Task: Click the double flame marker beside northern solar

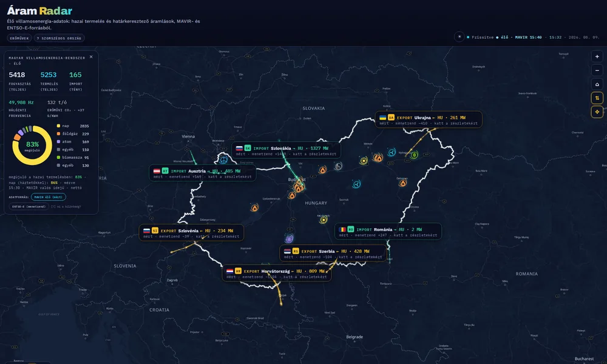Action: tap(378, 158)
